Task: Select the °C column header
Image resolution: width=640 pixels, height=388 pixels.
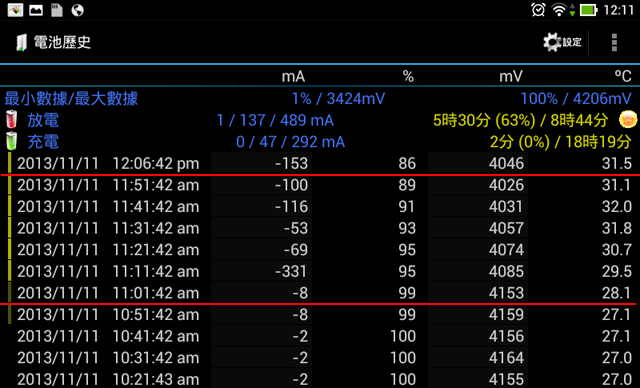Action: point(623,76)
